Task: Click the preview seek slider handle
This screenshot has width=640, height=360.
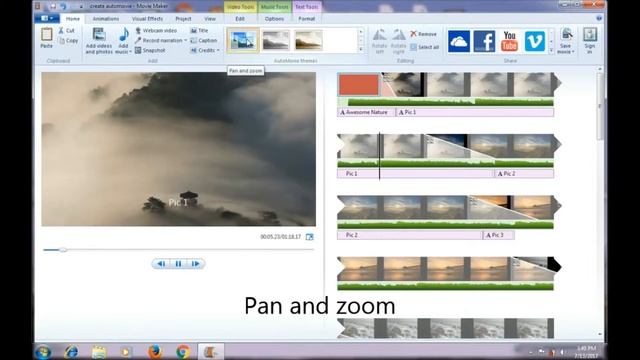Action: pyautogui.click(x=63, y=249)
